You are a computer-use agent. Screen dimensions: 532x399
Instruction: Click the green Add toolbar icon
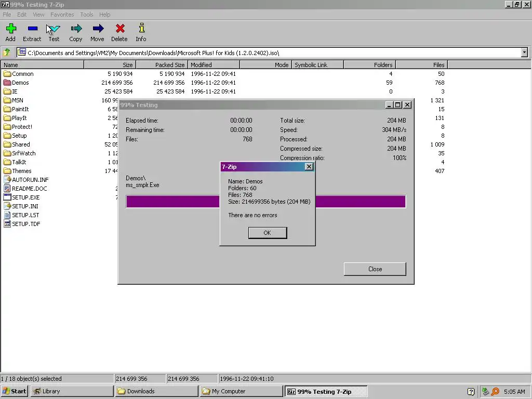tap(11, 29)
